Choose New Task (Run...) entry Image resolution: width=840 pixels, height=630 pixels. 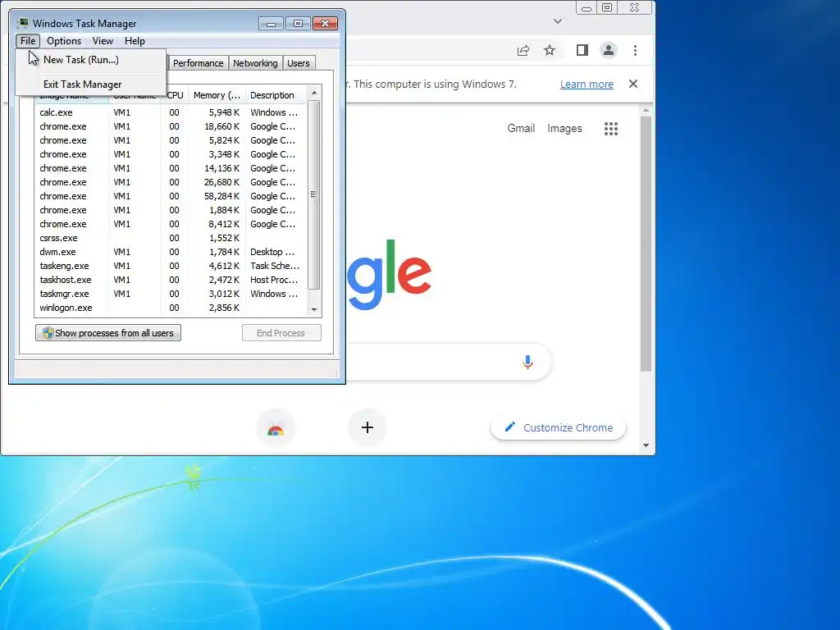tap(91, 60)
